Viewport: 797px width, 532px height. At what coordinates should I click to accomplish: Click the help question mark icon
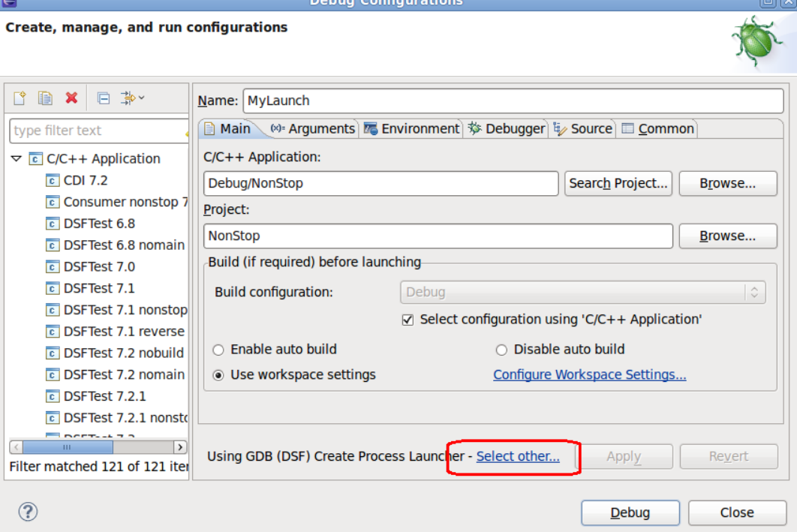[28, 511]
